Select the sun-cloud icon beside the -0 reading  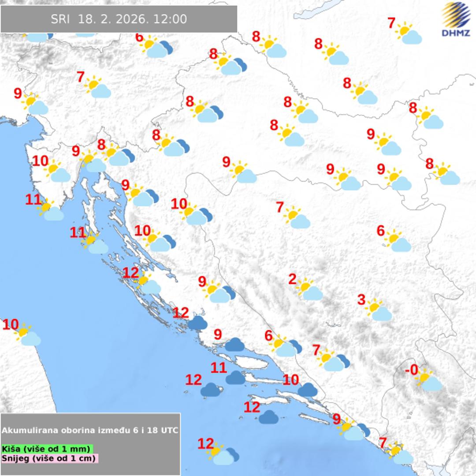429,380
